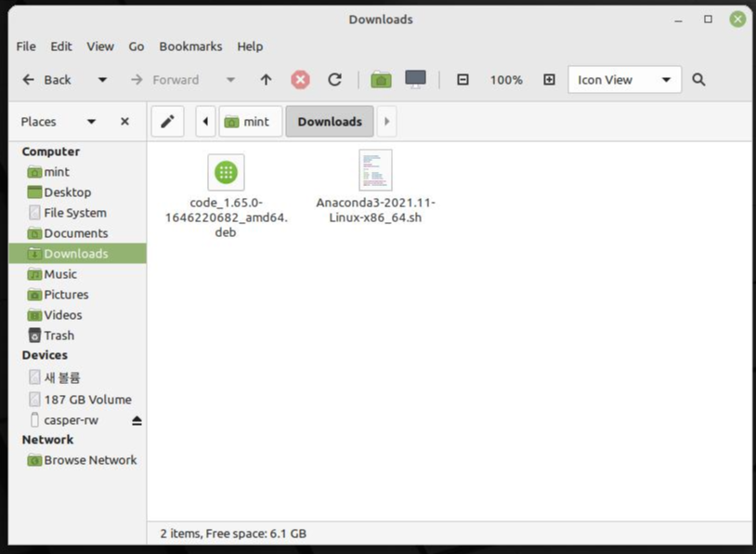Open Pictures in the sidebar
Image resolution: width=756 pixels, height=554 pixels.
[77, 295]
